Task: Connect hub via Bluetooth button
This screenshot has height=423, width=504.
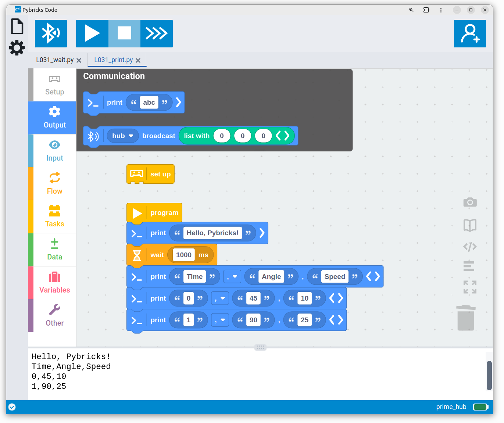Action: coord(51,33)
